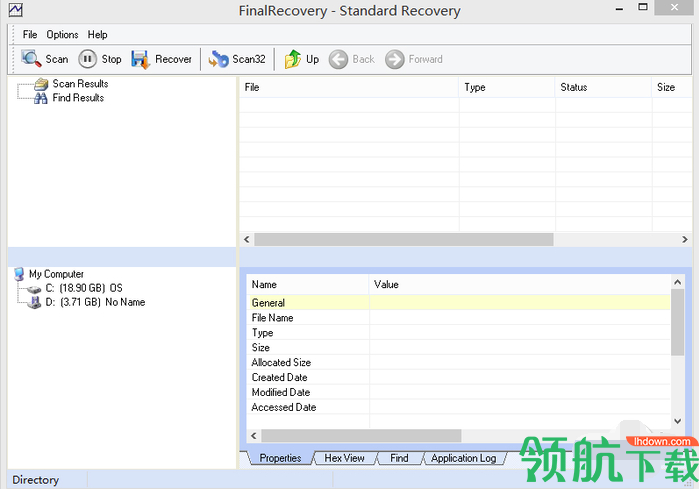Click the Directory status bar label
699x489 pixels.
[36, 480]
